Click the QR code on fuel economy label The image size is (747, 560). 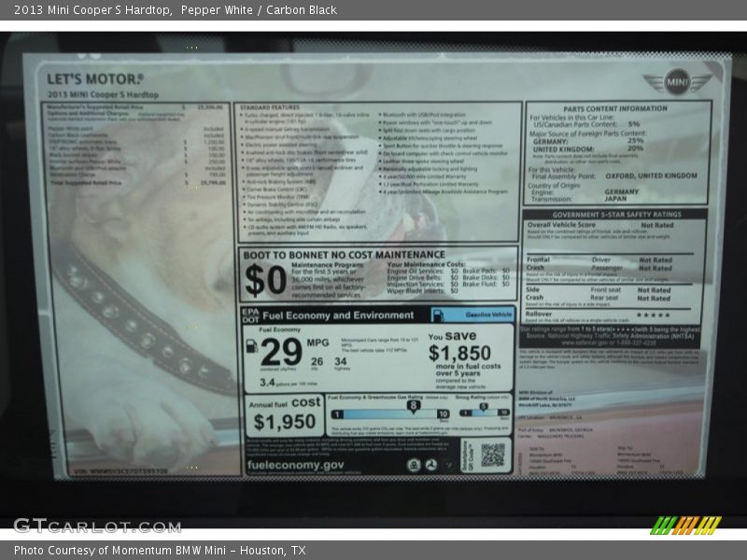click(x=493, y=455)
